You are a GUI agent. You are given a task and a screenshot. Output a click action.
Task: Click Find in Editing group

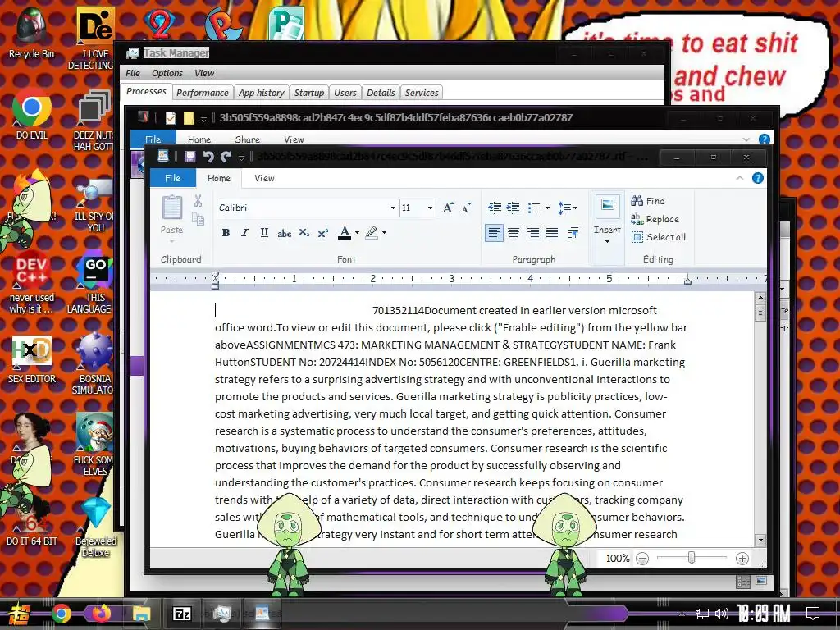coord(648,201)
